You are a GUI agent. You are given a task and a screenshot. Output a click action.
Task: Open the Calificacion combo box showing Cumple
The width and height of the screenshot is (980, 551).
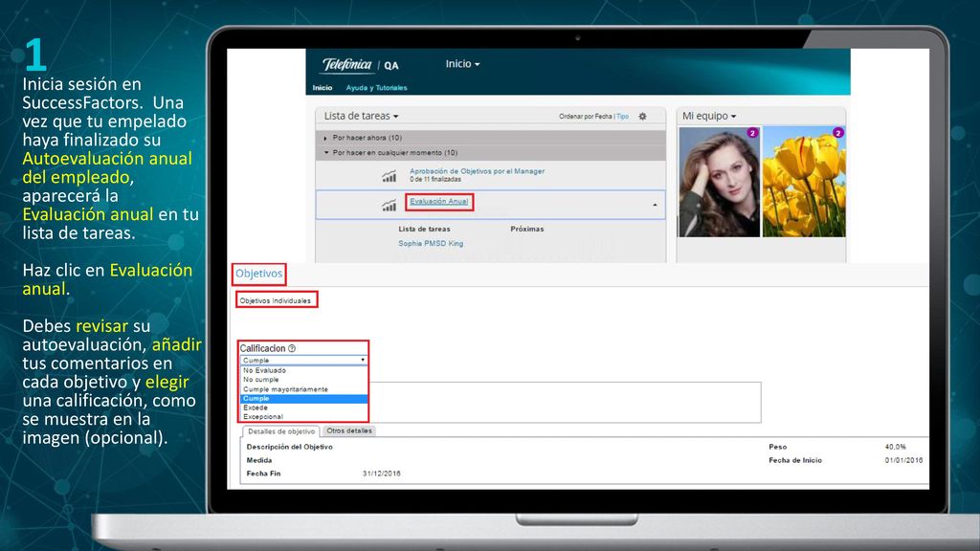tap(303, 360)
